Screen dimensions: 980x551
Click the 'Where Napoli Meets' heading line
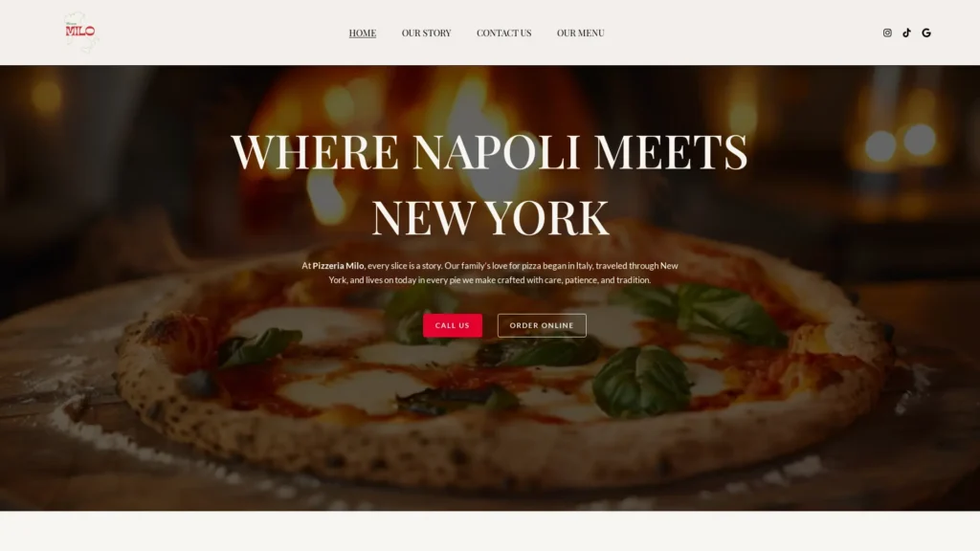tap(489, 152)
